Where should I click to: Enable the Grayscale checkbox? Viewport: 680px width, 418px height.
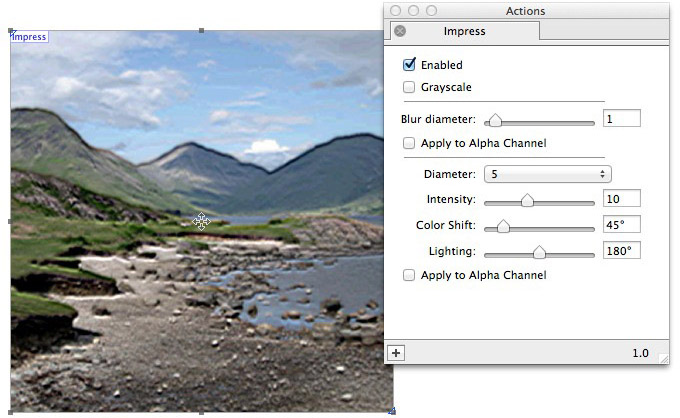coord(409,87)
